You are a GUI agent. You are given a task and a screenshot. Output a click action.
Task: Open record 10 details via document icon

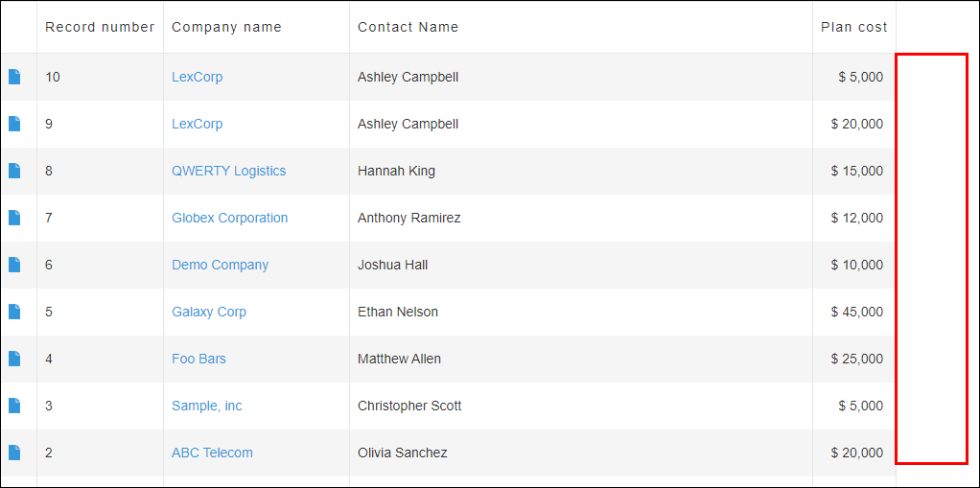point(14,77)
